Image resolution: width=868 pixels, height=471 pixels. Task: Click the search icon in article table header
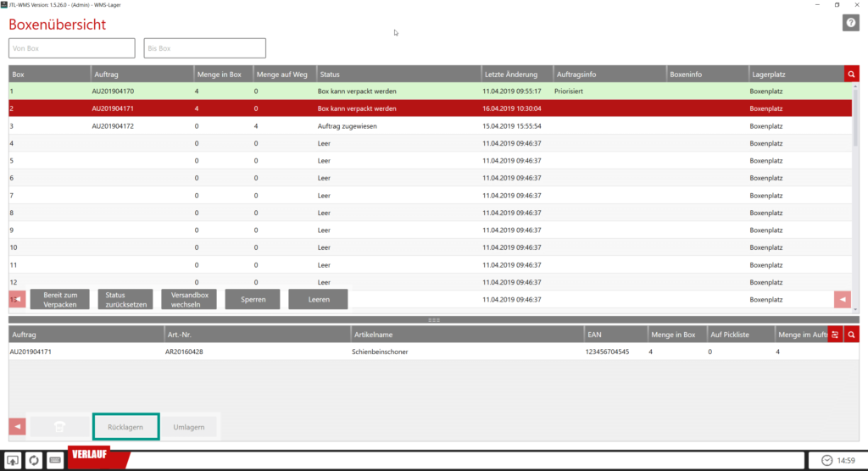point(851,335)
